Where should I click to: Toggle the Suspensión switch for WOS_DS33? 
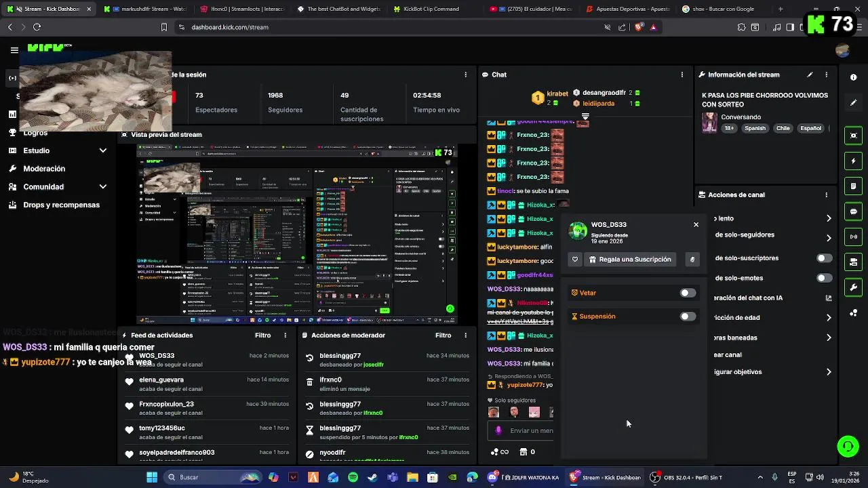tap(688, 317)
